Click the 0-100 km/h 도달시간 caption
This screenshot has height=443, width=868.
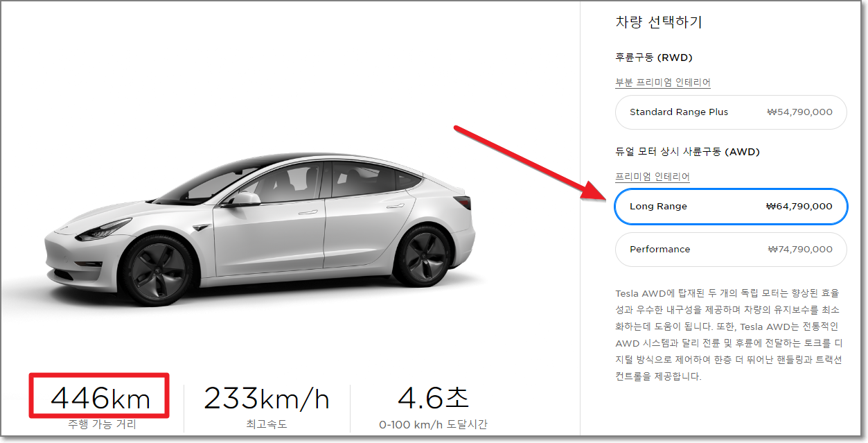coord(434,424)
